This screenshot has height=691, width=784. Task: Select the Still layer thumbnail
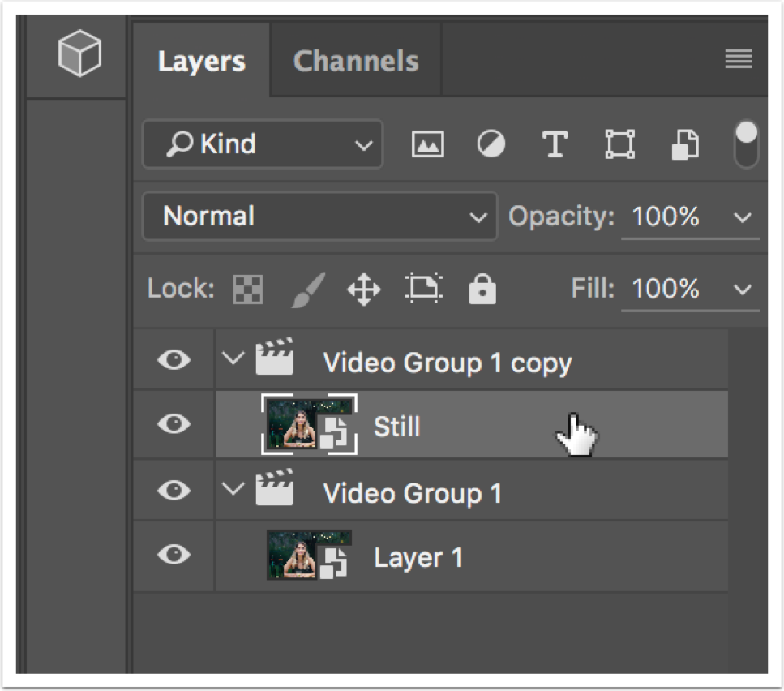click(309, 424)
